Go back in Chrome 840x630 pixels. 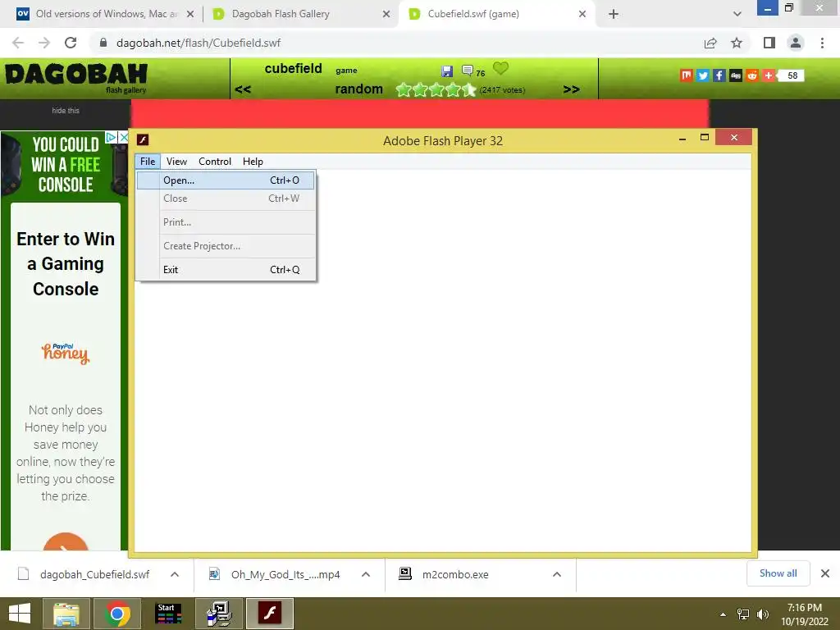(x=18, y=43)
